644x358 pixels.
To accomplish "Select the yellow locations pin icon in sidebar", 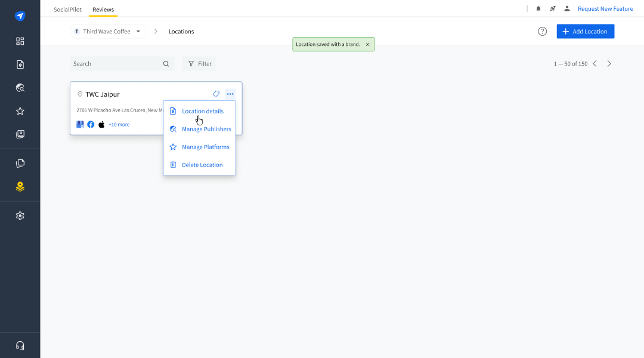I will click(20, 187).
